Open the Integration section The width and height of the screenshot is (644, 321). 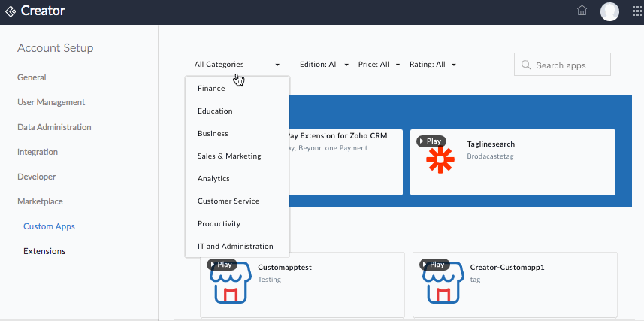[38, 152]
